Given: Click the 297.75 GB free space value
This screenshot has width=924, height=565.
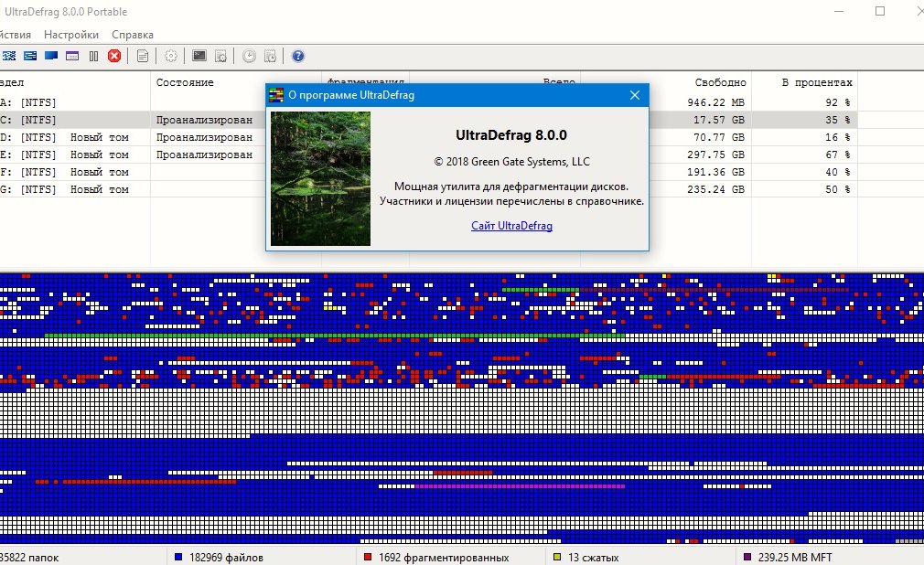Looking at the screenshot, I should 716,155.
